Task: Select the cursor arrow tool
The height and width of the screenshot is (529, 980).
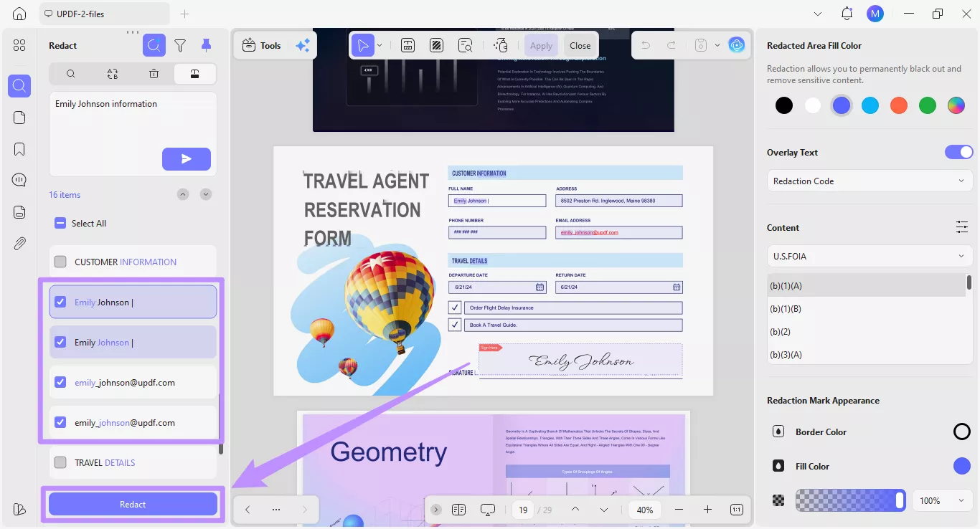Action: (x=363, y=45)
